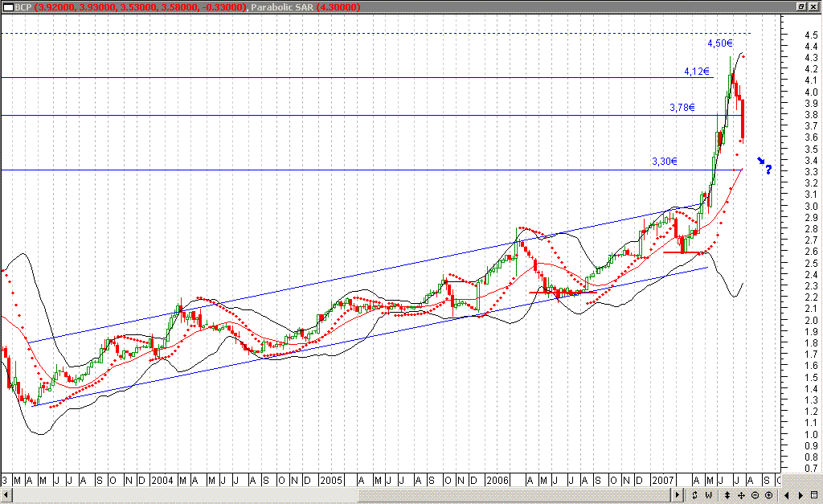This screenshot has width=823, height=504.
Task: Click the blue question mark annotation
Action: point(770,169)
